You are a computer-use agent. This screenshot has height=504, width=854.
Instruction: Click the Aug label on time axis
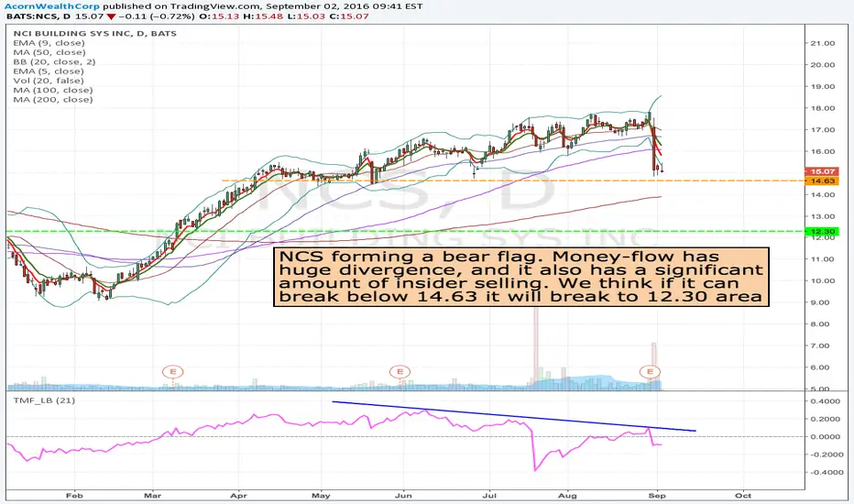(x=568, y=495)
